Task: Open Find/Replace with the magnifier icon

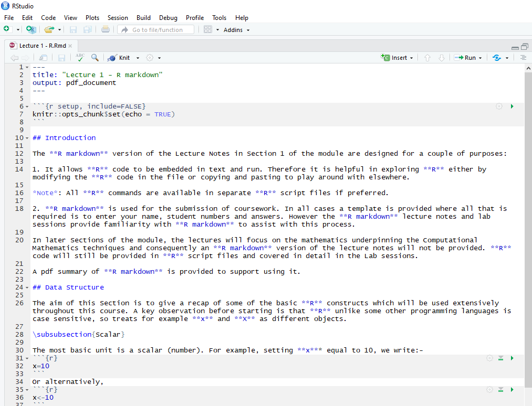Action: pos(95,58)
